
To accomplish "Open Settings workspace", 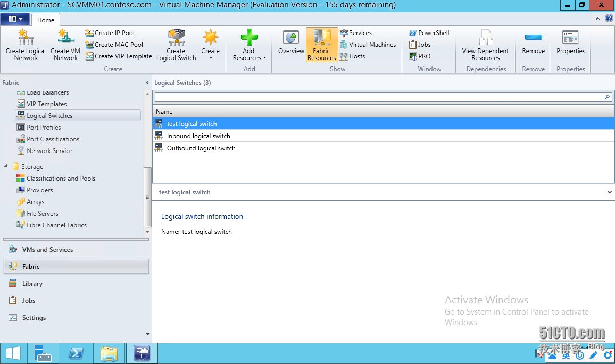I will tap(76, 318).
